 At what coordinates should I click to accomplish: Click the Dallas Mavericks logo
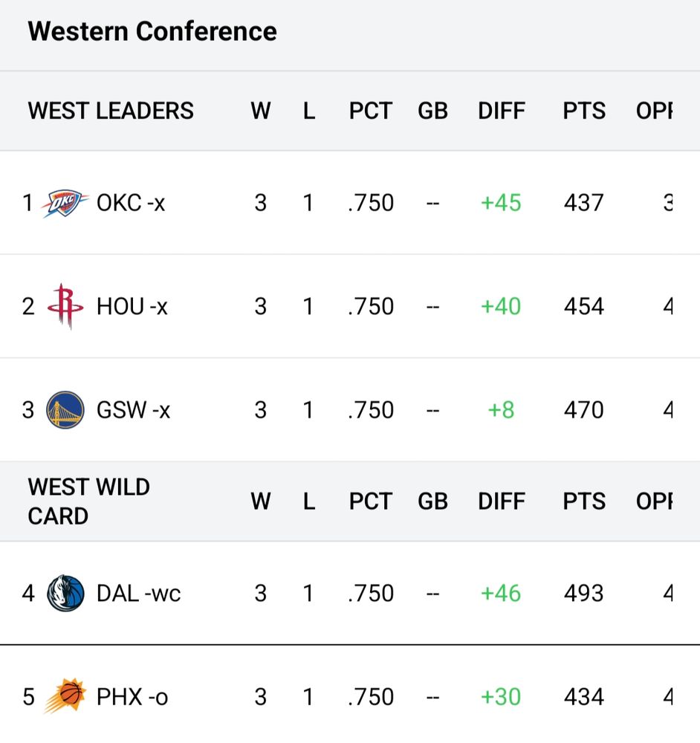point(65,593)
